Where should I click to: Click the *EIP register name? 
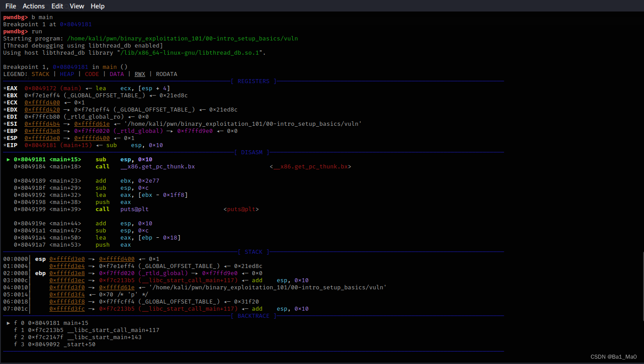(10, 145)
